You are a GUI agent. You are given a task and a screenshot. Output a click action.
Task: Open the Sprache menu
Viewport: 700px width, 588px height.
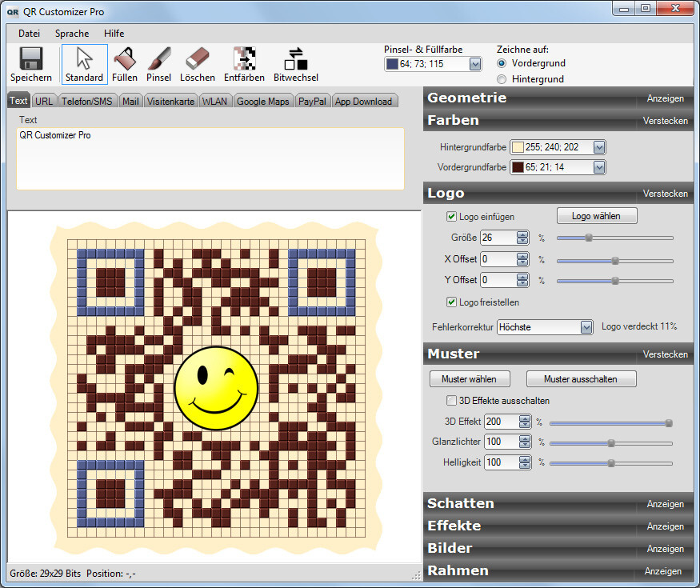72,34
